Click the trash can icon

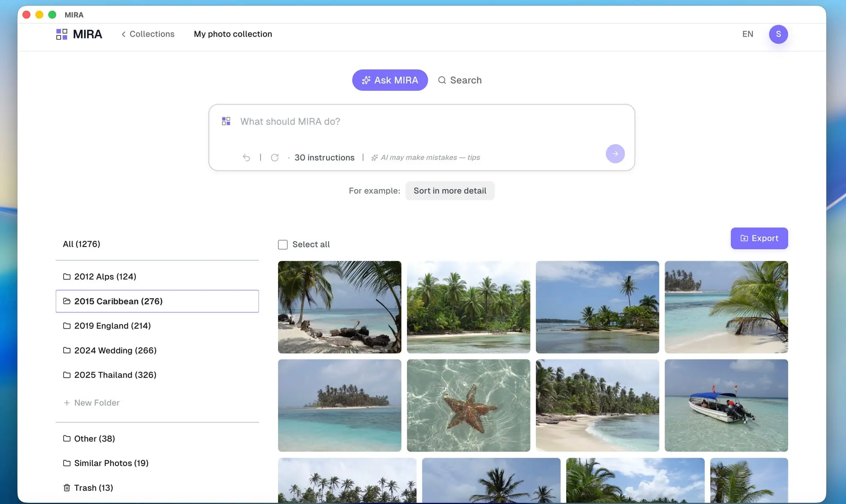pos(67,487)
